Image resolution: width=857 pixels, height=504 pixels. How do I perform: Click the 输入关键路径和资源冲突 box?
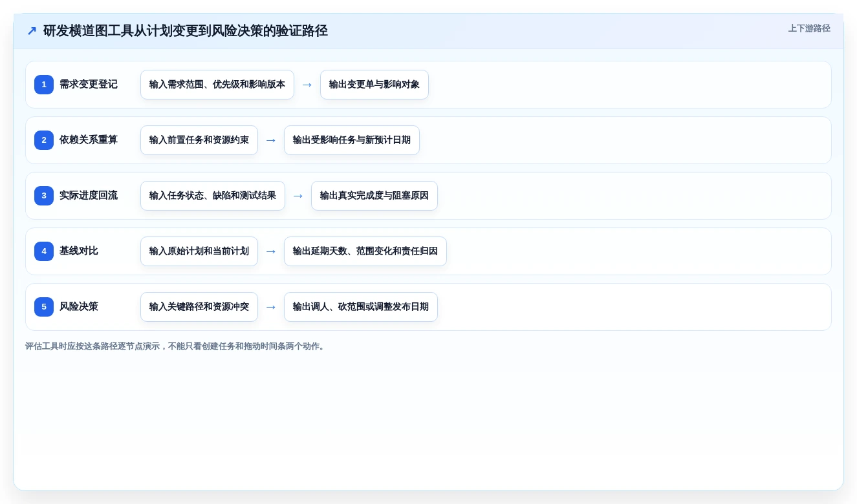click(x=199, y=307)
